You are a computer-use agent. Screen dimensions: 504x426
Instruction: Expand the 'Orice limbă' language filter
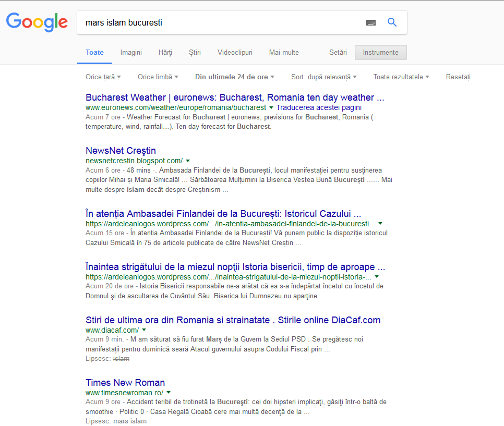pos(158,77)
